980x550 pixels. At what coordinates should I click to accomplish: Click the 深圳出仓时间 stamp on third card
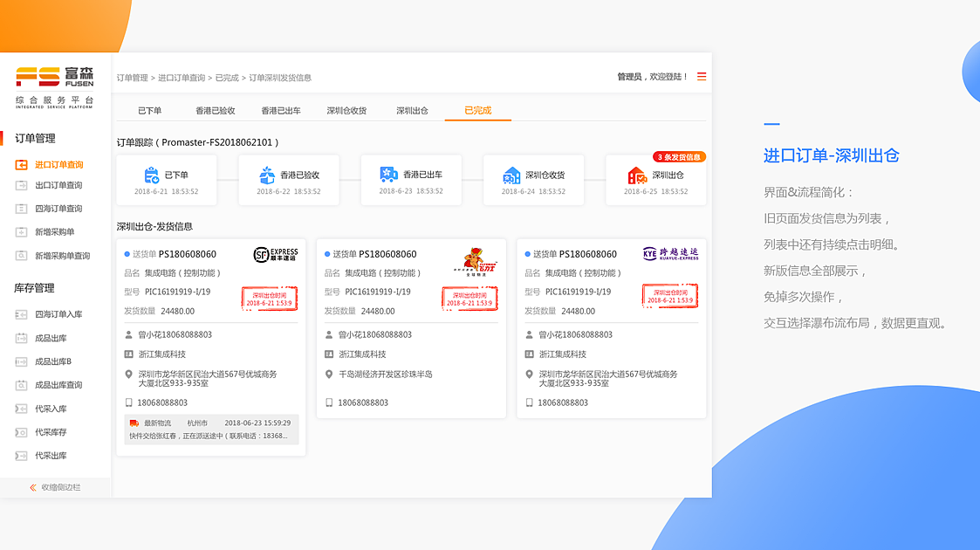point(670,296)
